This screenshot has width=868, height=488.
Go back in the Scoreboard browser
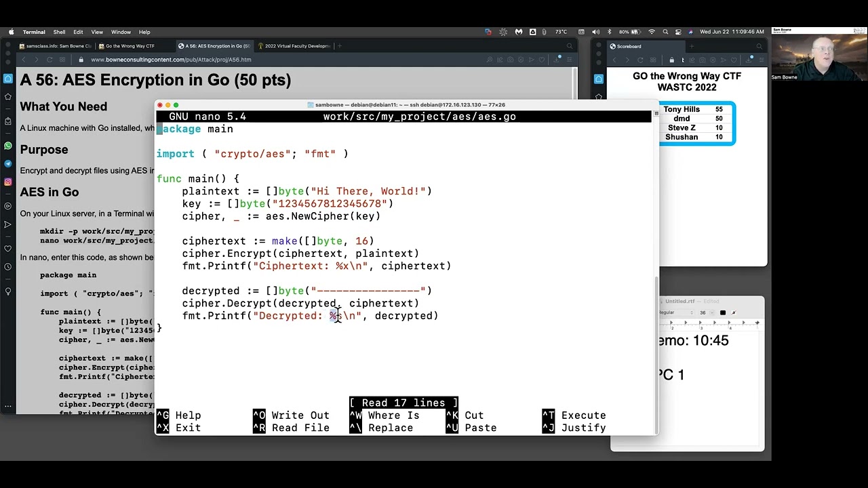tap(616, 60)
